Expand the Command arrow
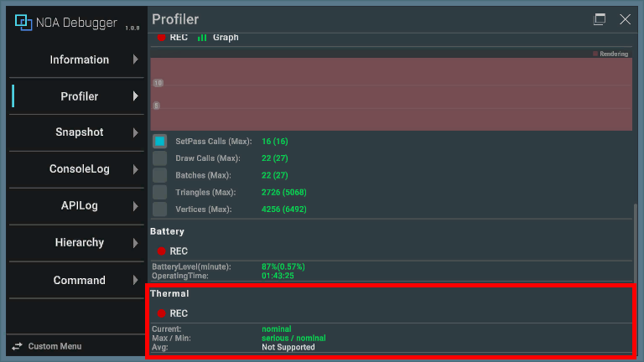The image size is (644, 362). tap(136, 281)
